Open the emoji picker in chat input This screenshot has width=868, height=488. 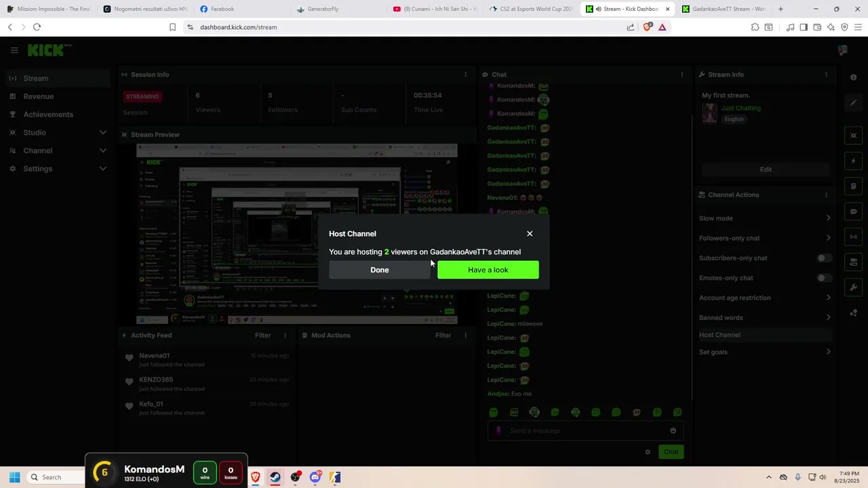click(673, 430)
